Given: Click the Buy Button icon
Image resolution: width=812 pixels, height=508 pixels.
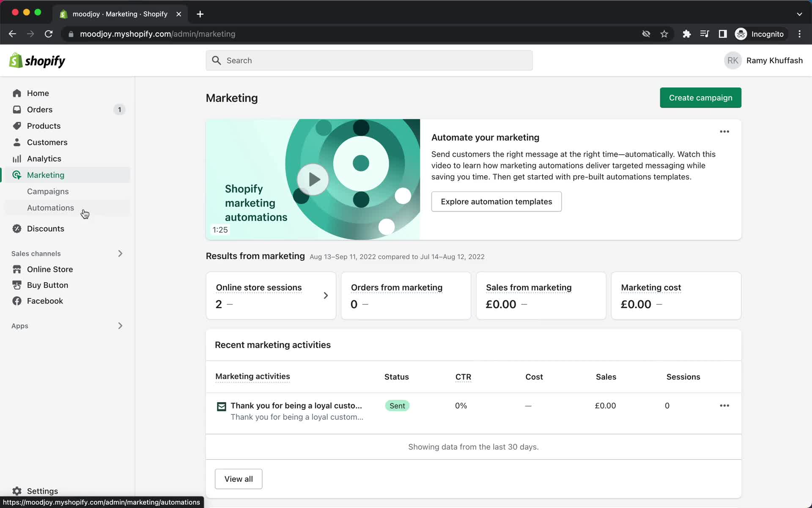Looking at the screenshot, I should coord(17,285).
